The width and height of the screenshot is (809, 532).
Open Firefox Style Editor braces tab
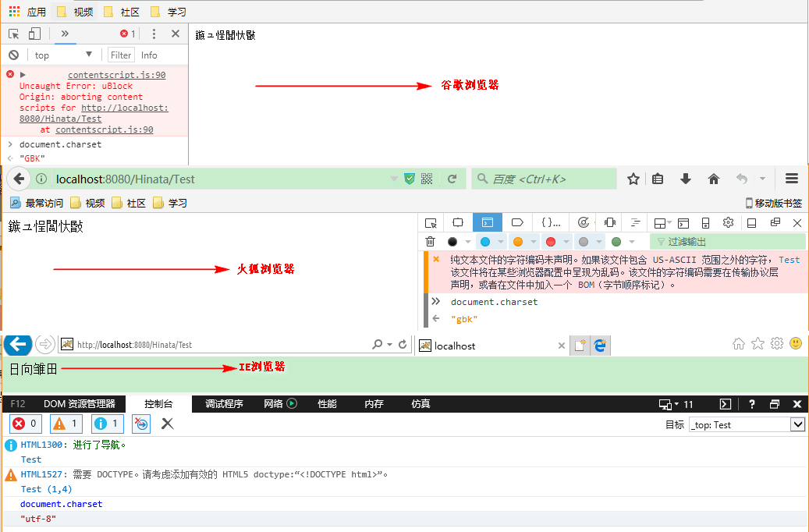pos(551,223)
